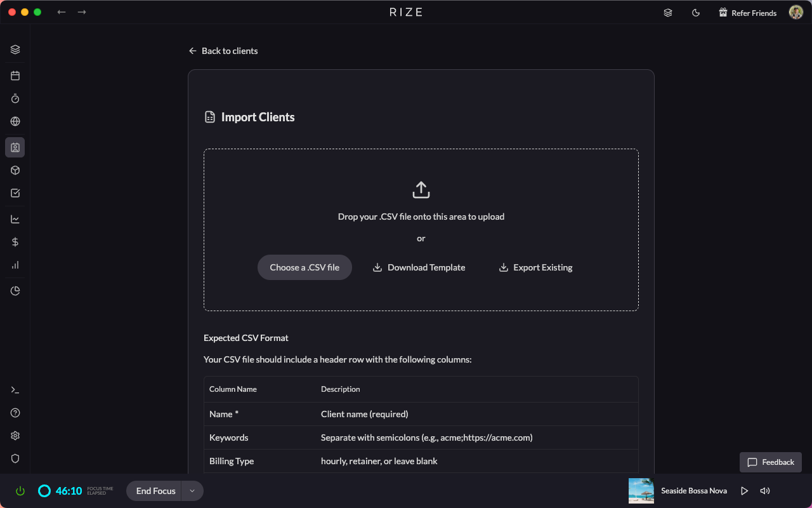
Task: Expand the End Focus dropdown arrow
Action: coord(192,491)
